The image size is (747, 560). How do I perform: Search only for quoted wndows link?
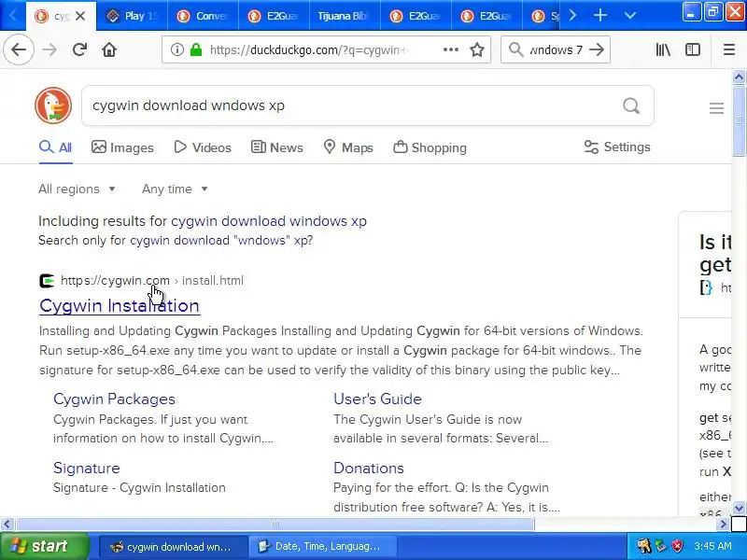pos(221,240)
